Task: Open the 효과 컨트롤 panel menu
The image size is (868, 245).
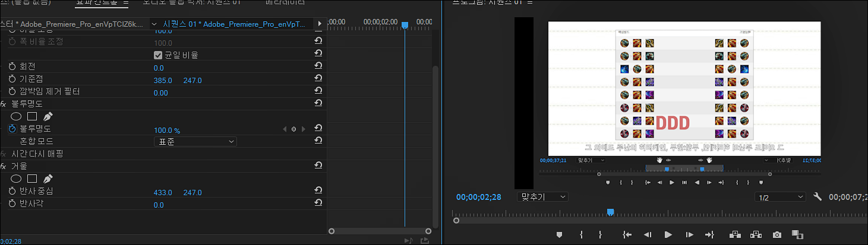Action: 125,3
